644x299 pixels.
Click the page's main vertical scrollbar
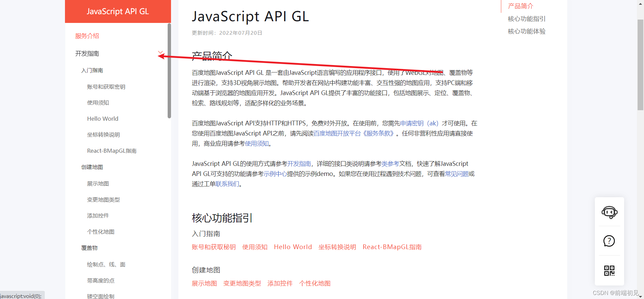(640, 64)
